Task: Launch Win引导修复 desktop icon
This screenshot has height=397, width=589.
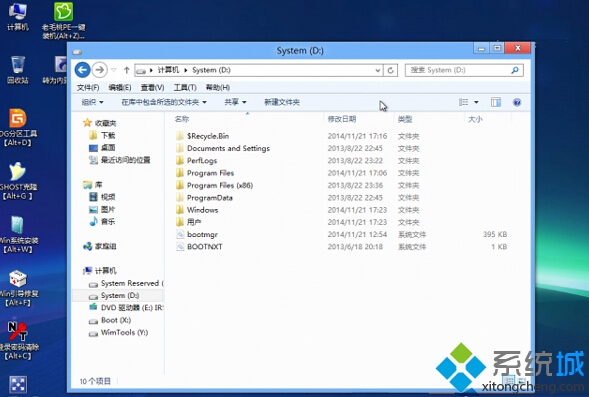Action: coord(17,288)
